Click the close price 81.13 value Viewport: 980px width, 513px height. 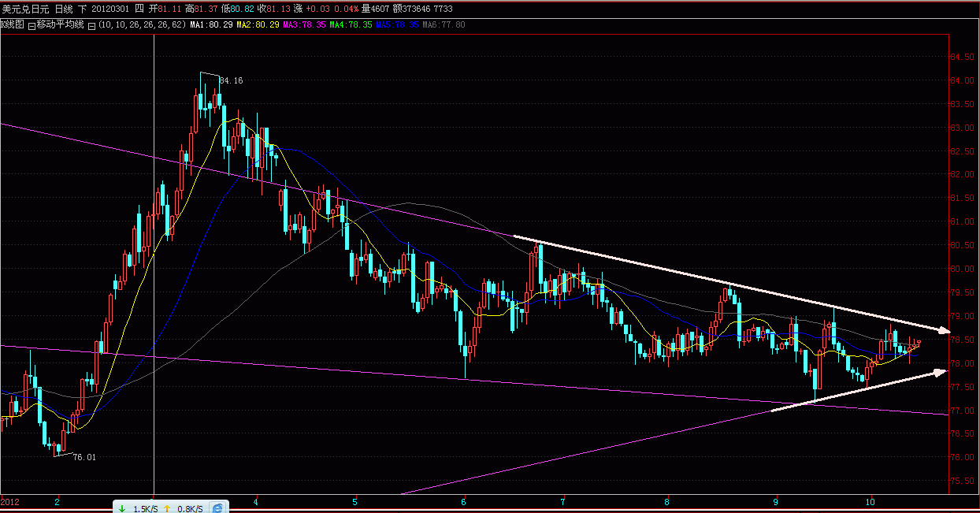[279, 9]
